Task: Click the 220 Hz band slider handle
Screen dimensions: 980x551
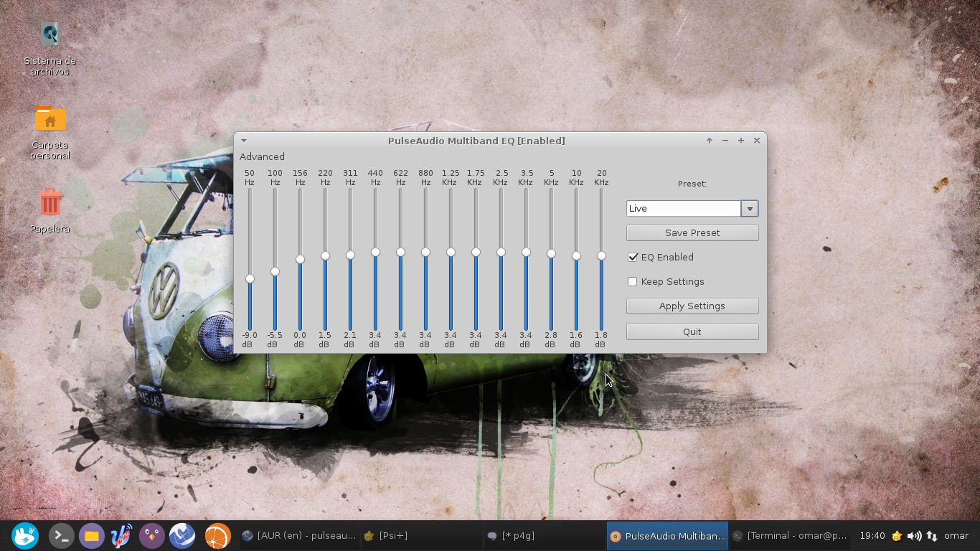Action: pos(325,255)
